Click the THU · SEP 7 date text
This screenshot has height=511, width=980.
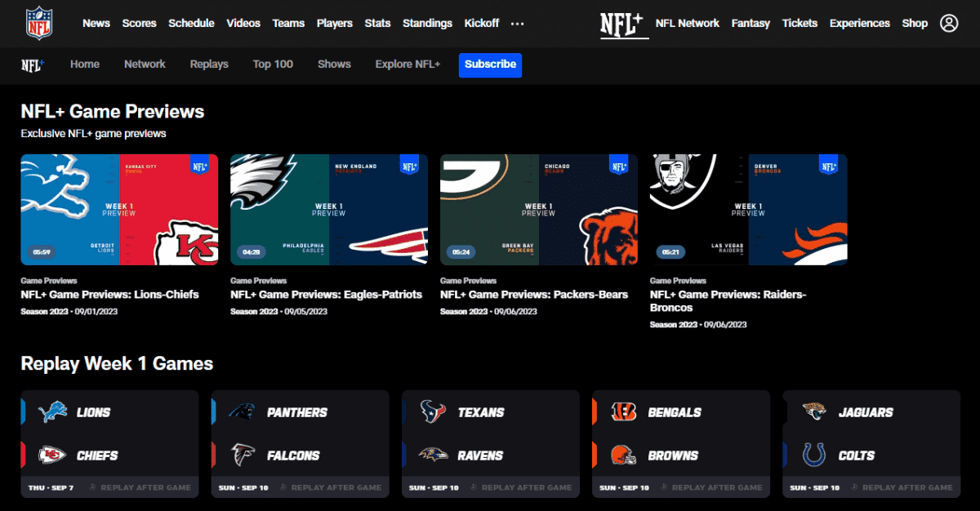(51, 487)
